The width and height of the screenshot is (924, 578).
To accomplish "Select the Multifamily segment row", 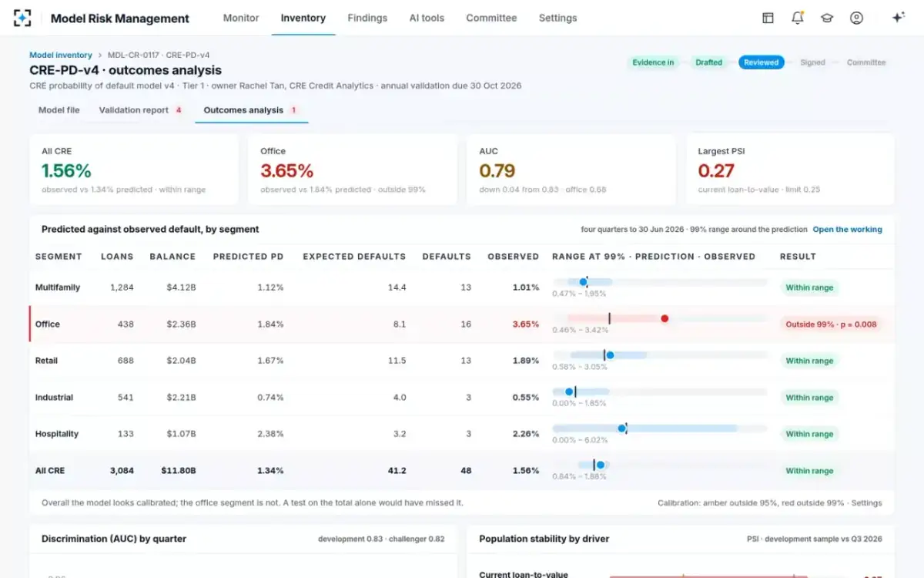I will pos(462,287).
